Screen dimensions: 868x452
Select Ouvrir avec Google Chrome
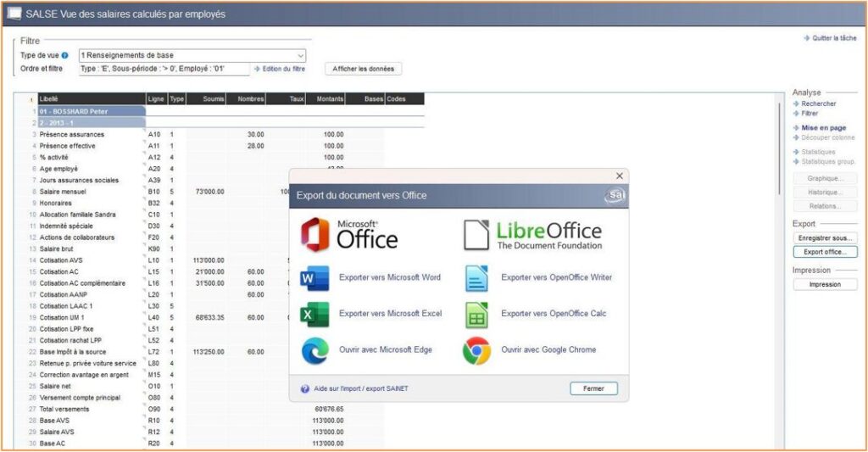coord(548,349)
